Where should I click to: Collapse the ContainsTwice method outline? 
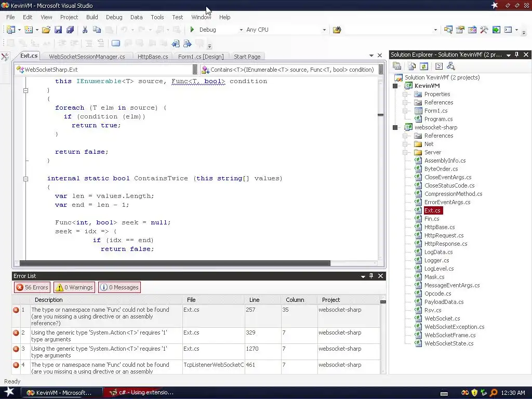(x=25, y=179)
